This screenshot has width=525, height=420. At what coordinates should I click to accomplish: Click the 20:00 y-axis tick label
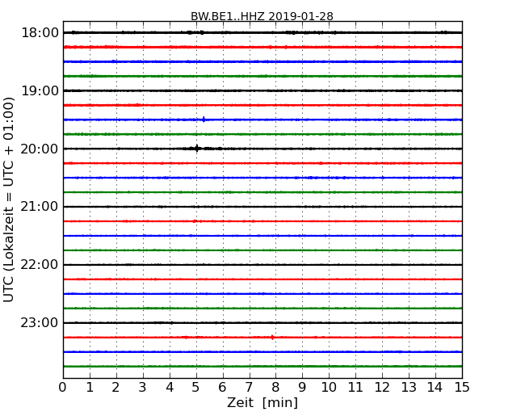pyautogui.click(x=40, y=149)
